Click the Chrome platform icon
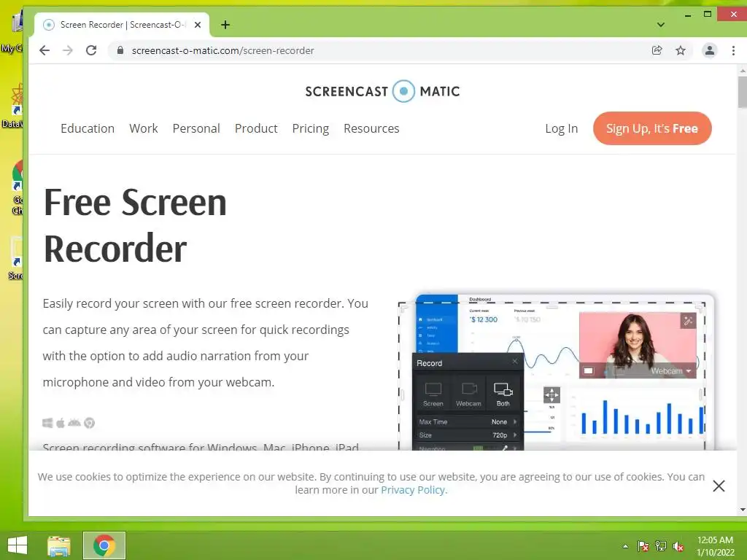 point(90,423)
